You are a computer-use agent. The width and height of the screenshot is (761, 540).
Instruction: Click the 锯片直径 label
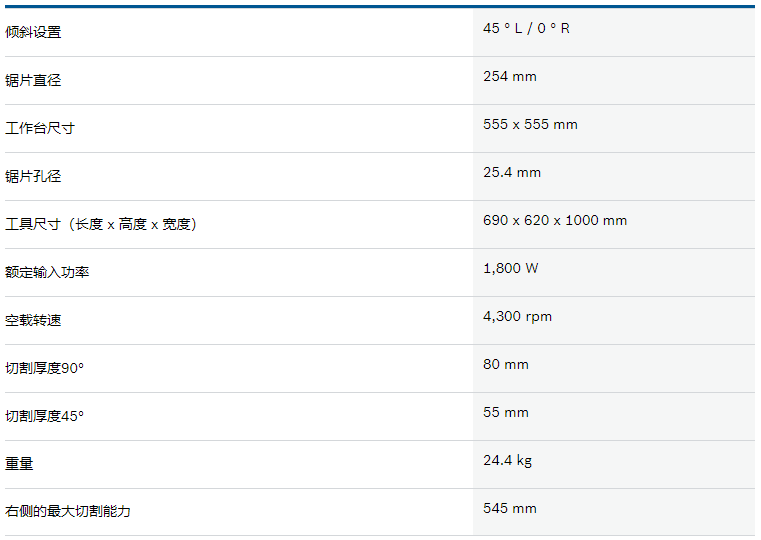(33, 80)
